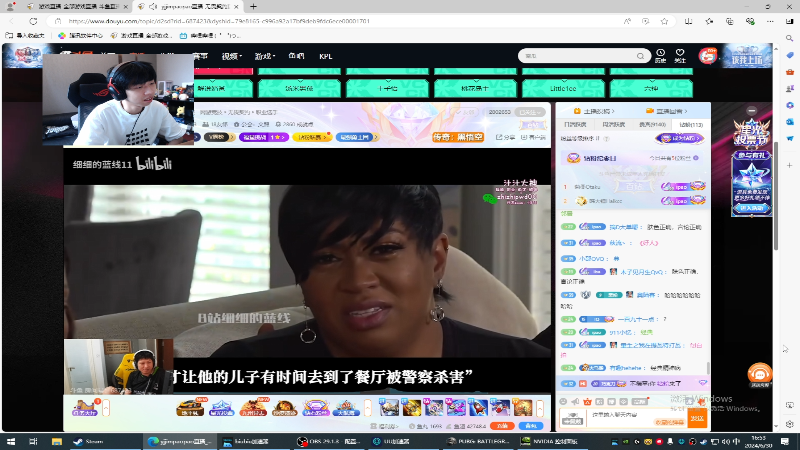This screenshot has width=800, height=450.
Task: Click the page vertical scrollbar
Action: coord(776,196)
